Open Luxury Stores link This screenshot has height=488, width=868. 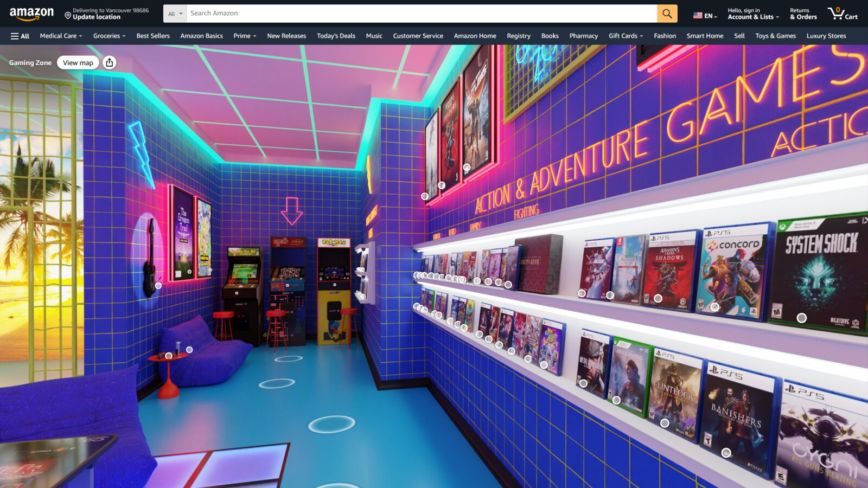[826, 36]
